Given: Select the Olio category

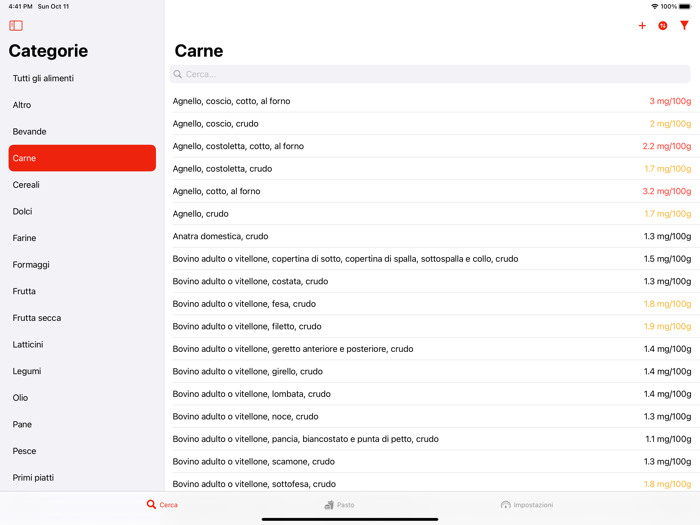Looking at the screenshot, I should point(82,398).
